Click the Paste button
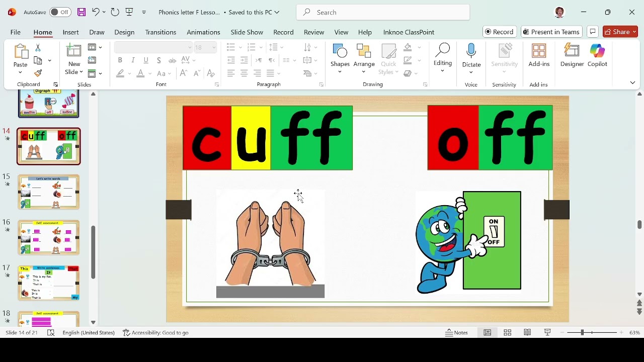 (20, 59)
